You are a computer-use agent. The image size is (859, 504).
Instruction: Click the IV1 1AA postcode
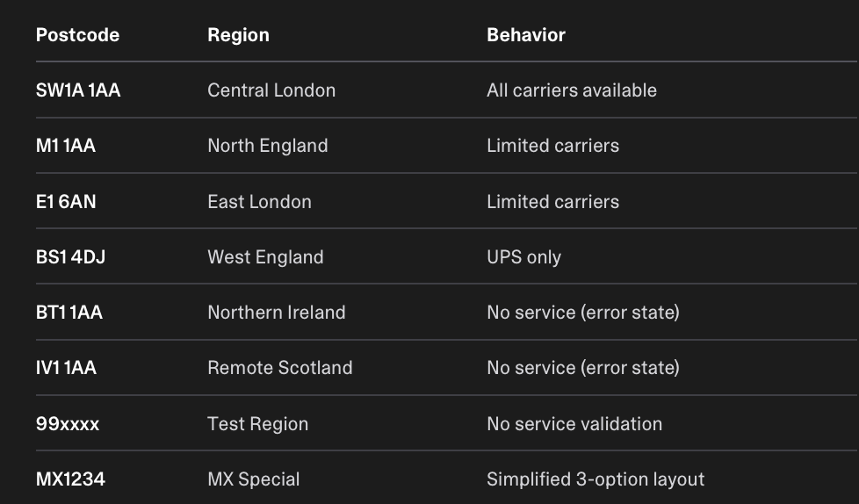tap(66, 368)
